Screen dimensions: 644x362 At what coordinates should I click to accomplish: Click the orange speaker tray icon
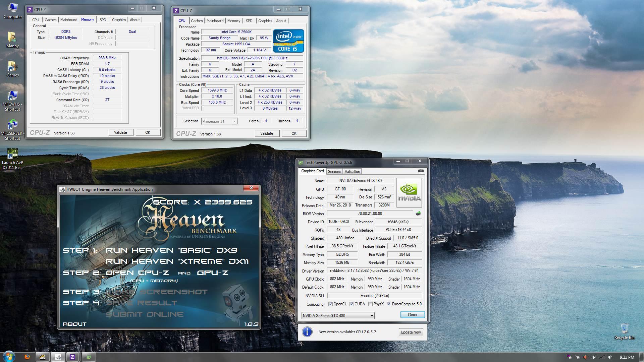click(x=585, y=357)
